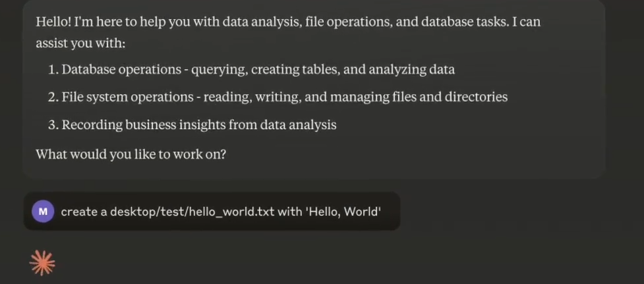This screenshot has width=644, height=284.
Task: Click the user message 'create a desktop/test/hello_world.txt'
Action: 221,212
